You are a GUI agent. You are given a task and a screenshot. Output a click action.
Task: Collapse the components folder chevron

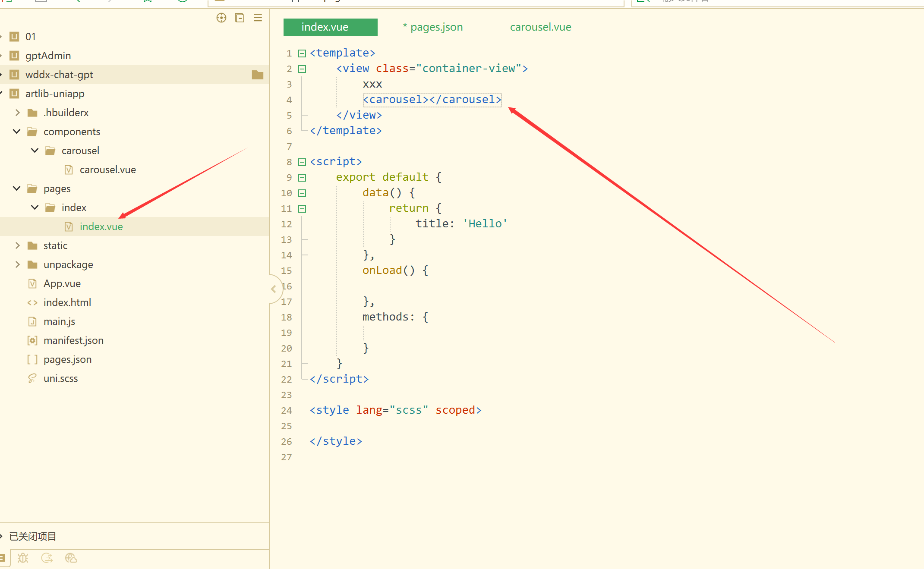pos(17,132)
